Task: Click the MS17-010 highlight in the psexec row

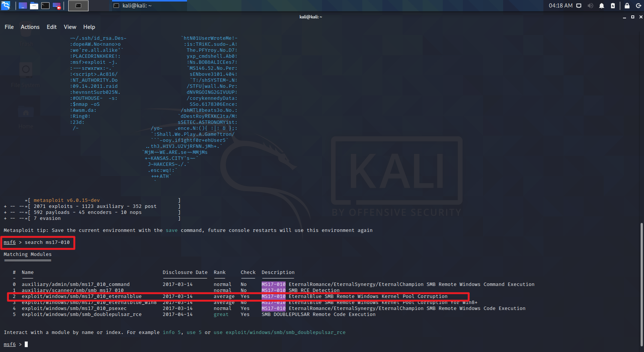Action: [x=274, y=308]
